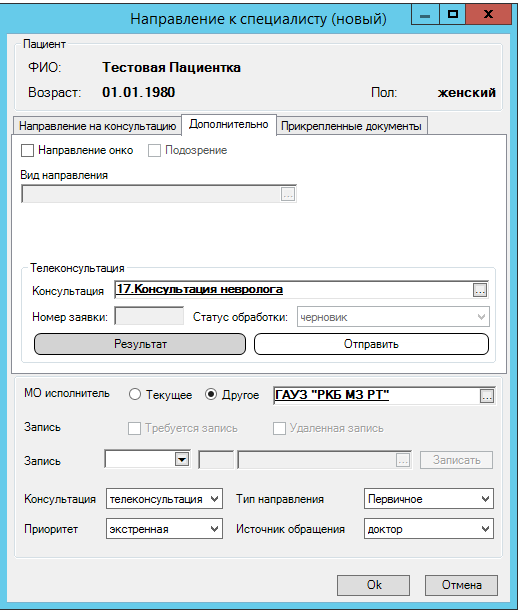The width and height of the screenshot is (518, 610).
Task: Minimize the Направление к специалисту window
Action: point(425,15)
